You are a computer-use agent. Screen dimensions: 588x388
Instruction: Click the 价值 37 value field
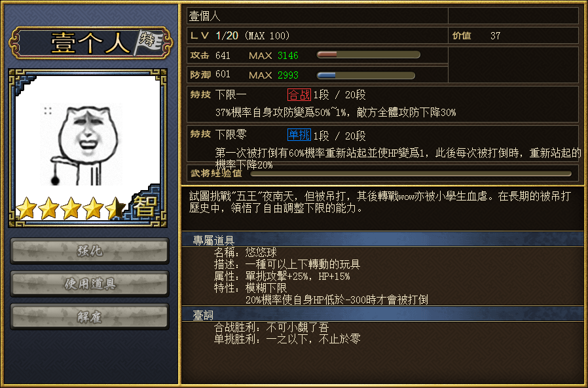513,35
